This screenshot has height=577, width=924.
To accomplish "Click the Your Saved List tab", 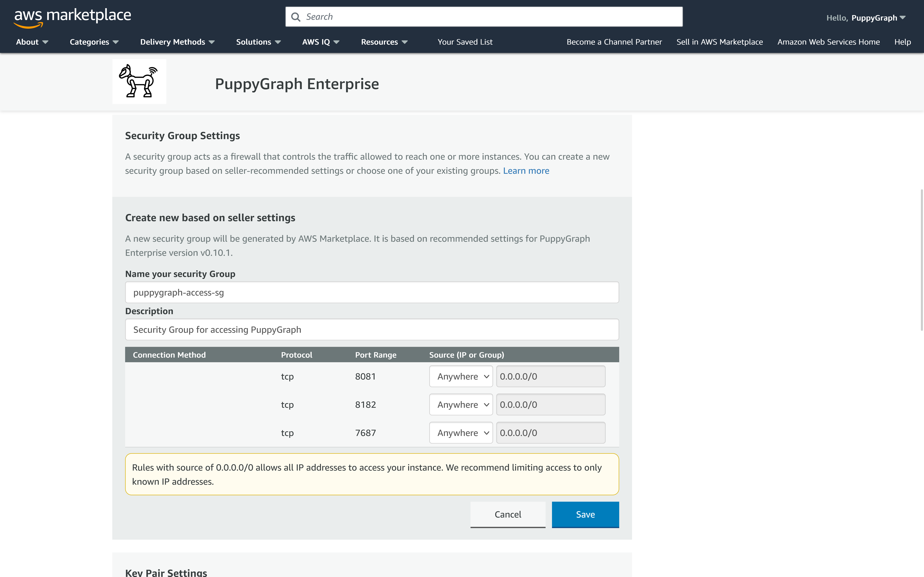I will point(464,41).
